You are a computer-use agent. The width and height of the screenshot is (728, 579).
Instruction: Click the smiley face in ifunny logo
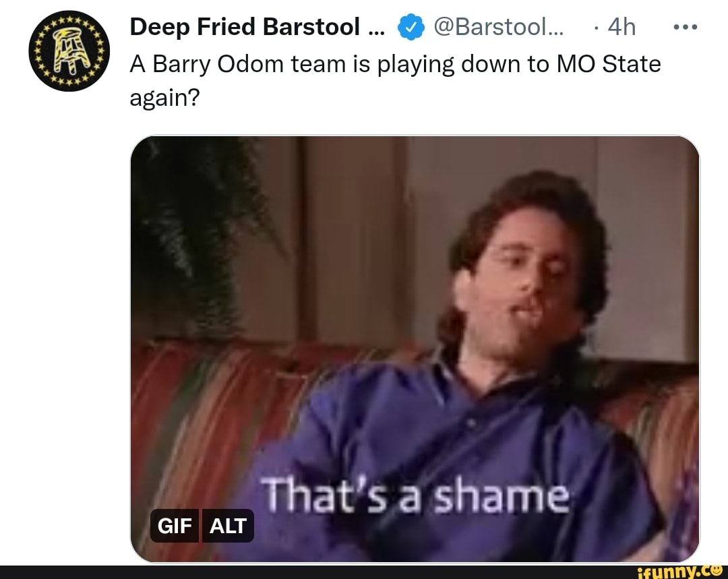(x=715, y=570)
